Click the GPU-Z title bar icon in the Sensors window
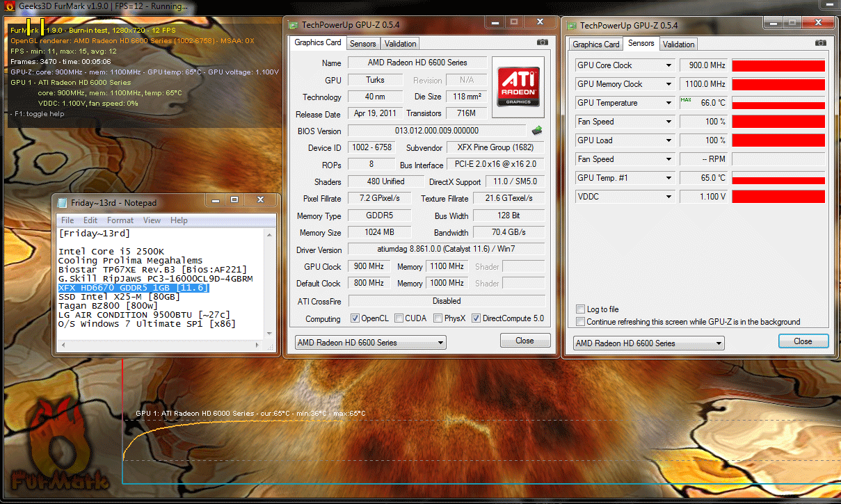Screen dimensions: 841x504 571,25
